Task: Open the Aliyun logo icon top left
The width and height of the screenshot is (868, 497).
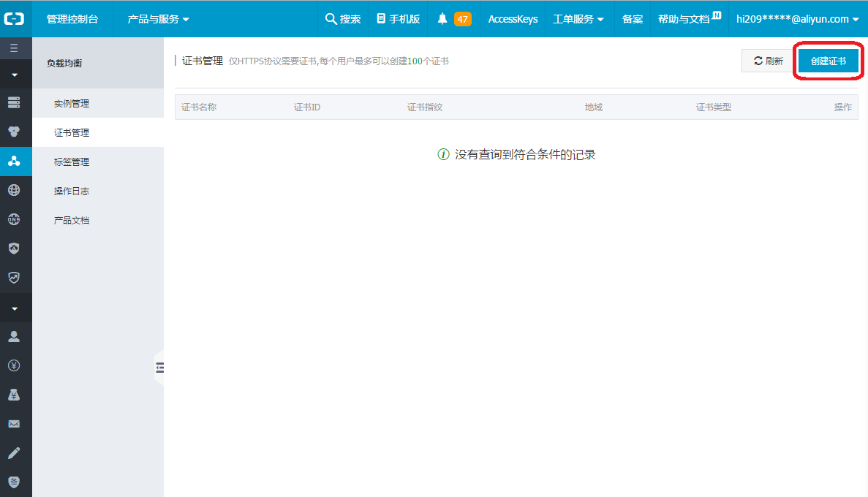Action: click(x=15, y=18)
